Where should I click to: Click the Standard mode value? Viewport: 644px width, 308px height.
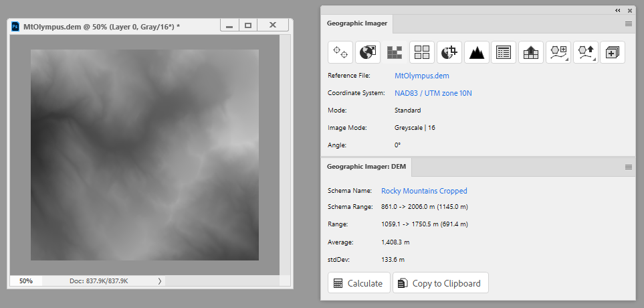click(x=407, y=110)
